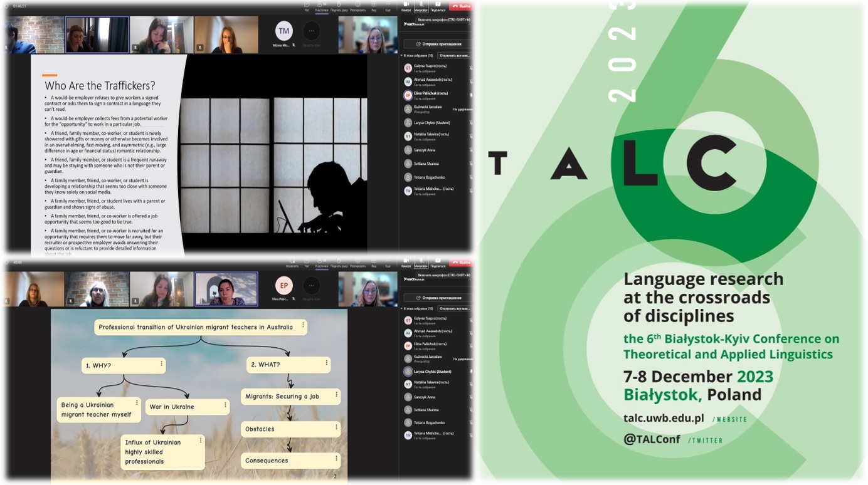Select Participants tab in upper meeting toolbar
Screen dimensions: 868x485
[322, 7]
